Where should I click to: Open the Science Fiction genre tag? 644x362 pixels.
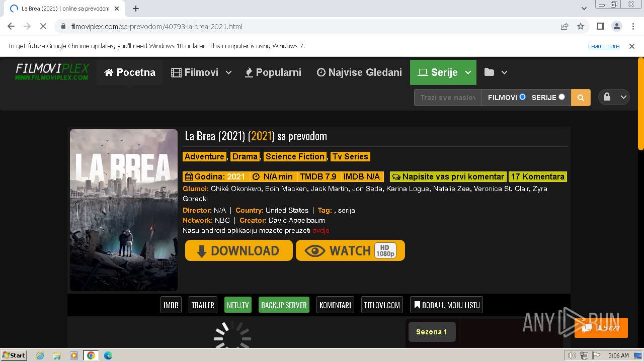[295, 156]
